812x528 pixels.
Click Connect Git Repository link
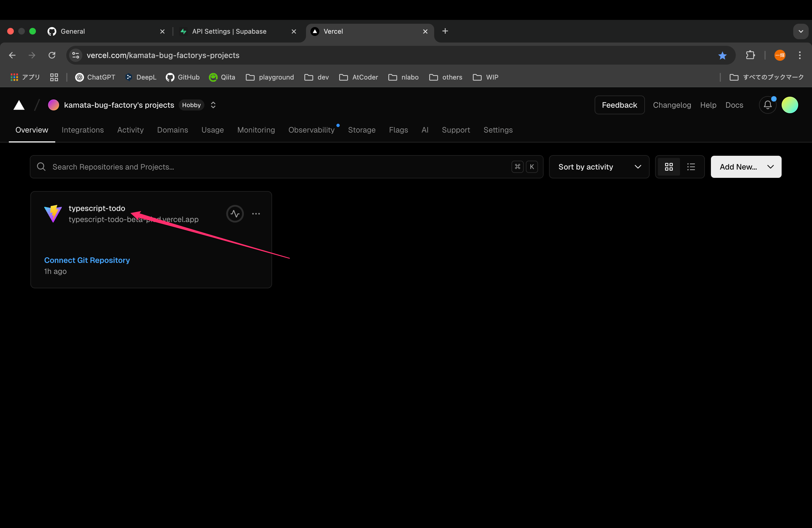tap(87, 260)
